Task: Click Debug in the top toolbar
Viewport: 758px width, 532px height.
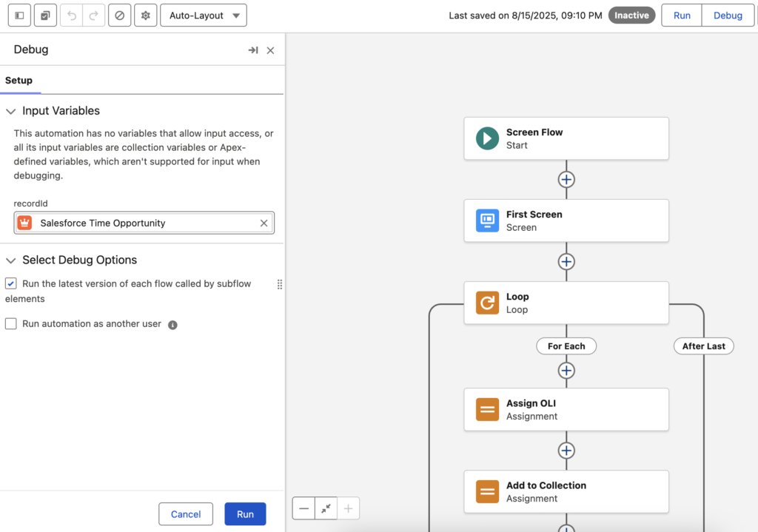Action: [x=728, y=16]
